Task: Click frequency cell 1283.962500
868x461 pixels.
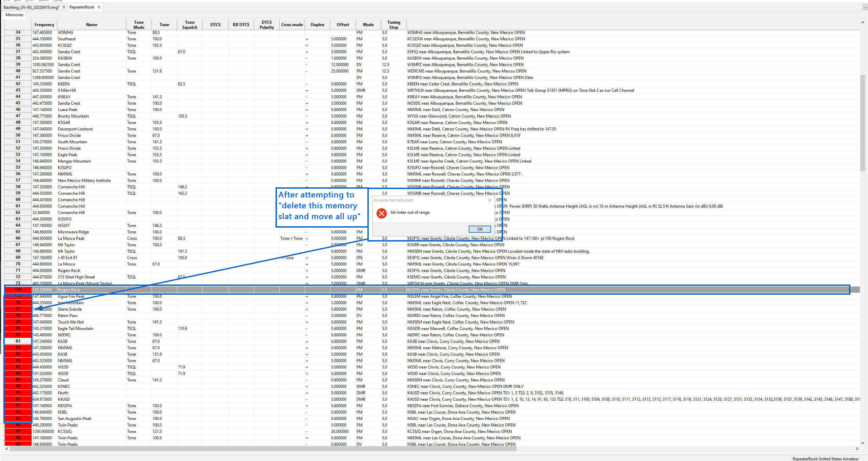Action: point(44,65)
